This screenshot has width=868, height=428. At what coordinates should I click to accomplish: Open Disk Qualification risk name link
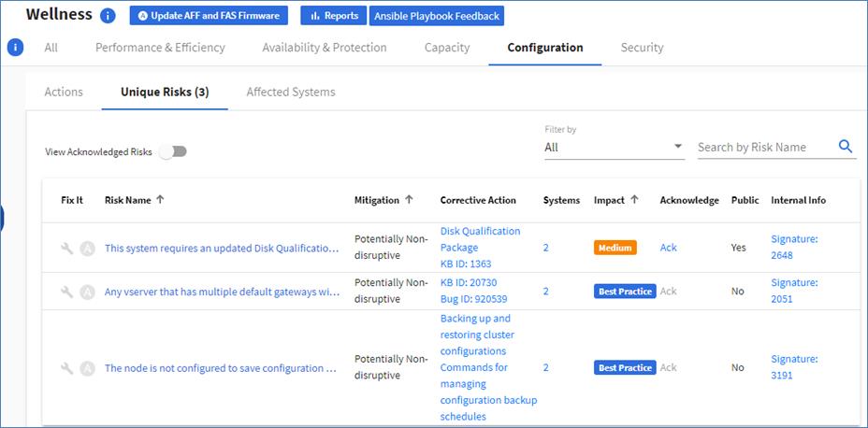222,249
